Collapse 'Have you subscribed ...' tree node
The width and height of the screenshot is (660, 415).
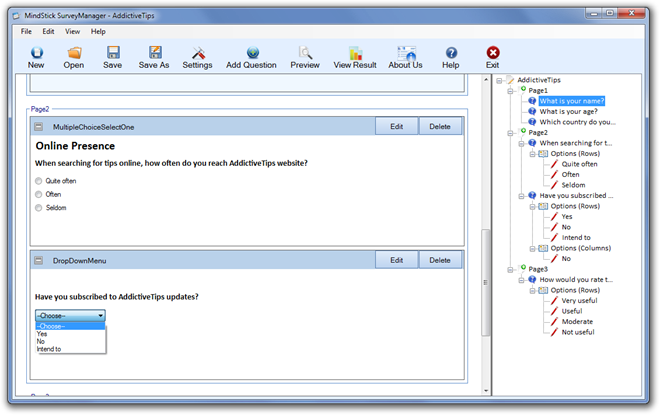point(521,196)
